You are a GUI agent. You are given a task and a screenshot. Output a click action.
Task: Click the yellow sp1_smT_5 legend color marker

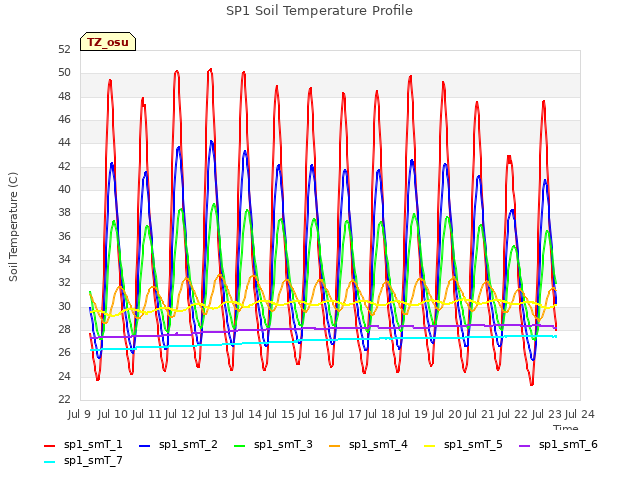(429, 446)
